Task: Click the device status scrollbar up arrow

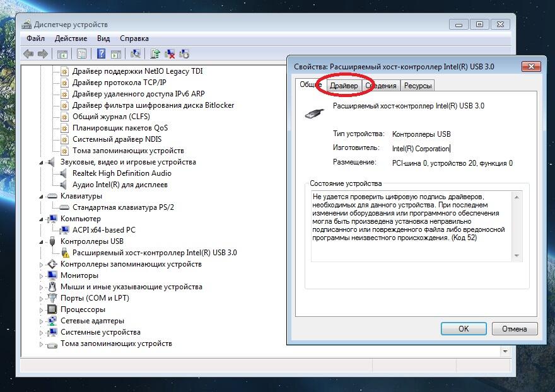Action: [517, 197]
